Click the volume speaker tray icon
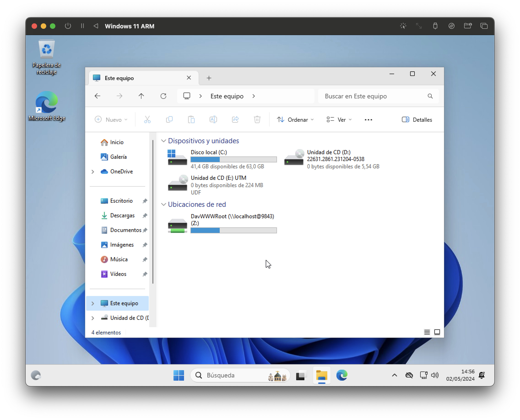 coord(435,375)
